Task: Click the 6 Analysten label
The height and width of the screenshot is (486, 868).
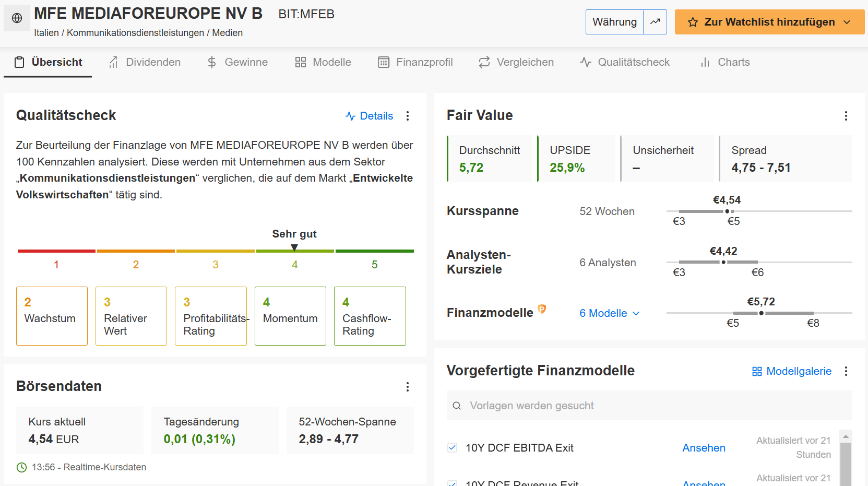Action: [x=608, y=263]
